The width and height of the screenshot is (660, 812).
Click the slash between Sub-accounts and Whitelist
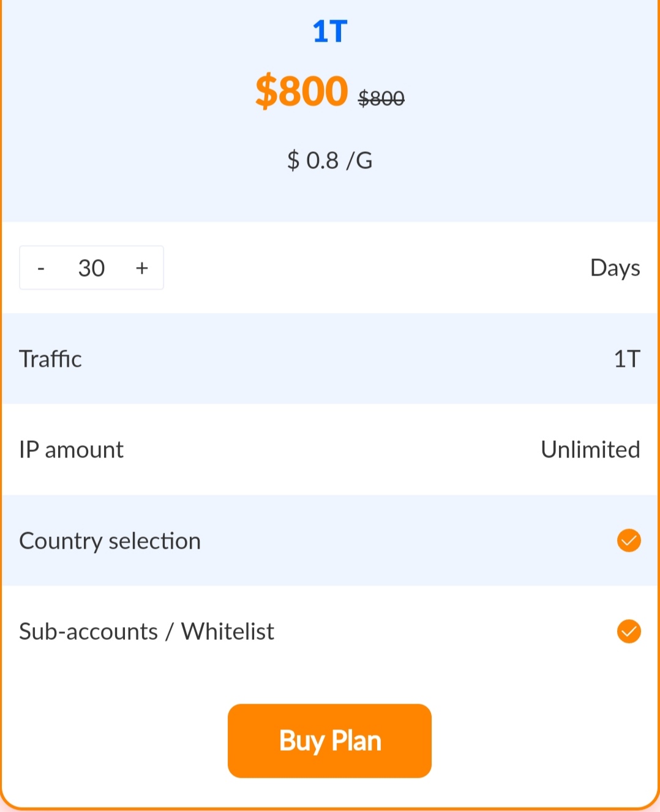pyautogui.click(x=170, y=632)
